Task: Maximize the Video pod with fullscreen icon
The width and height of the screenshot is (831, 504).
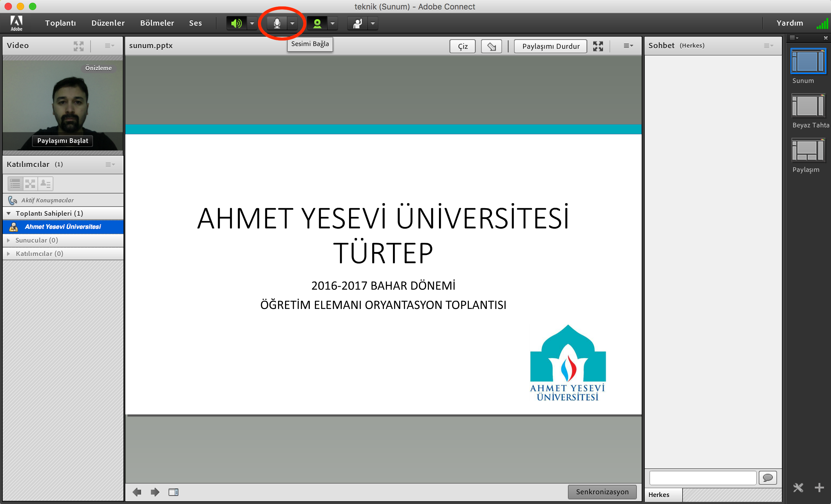Action: click(x=79, y=46)
